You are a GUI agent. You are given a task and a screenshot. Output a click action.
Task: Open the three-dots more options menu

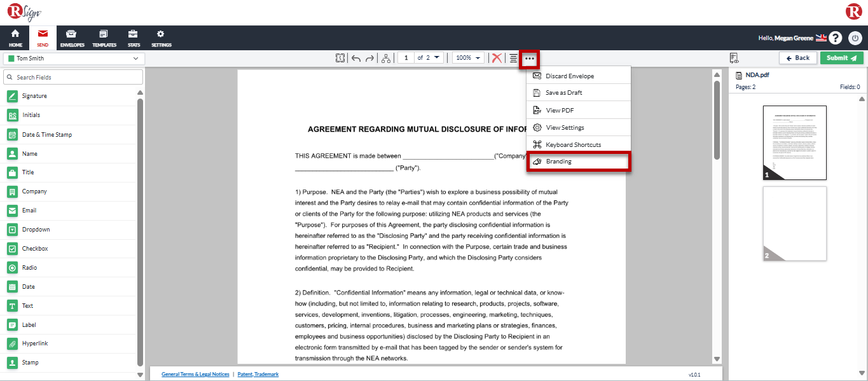530,58
